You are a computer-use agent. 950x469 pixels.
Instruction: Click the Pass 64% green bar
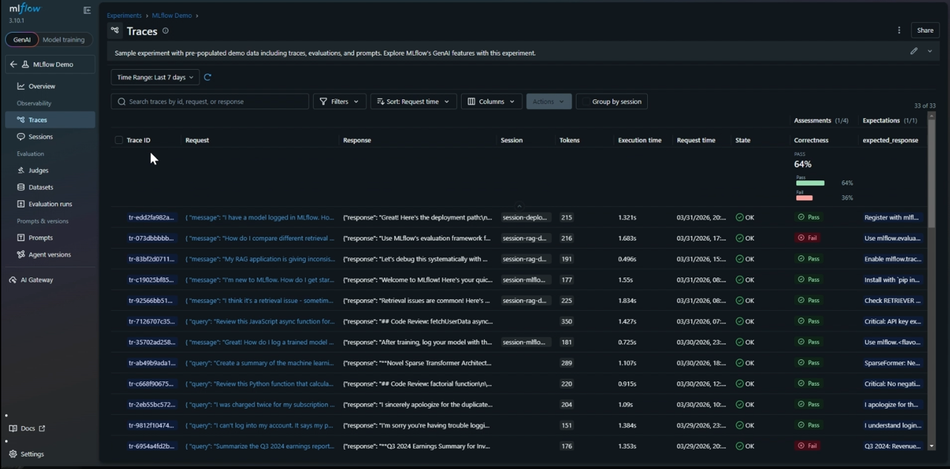(x=810, y=183)
